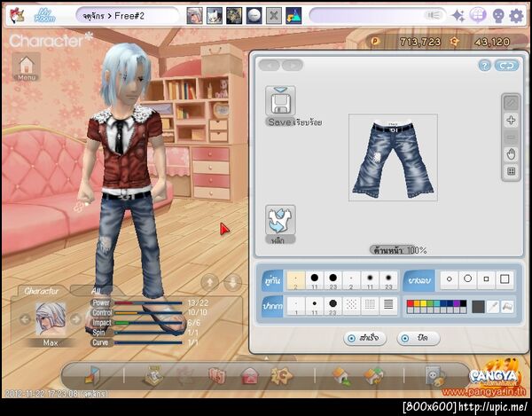The height and width of the screenshot is (416, 532).
Task: Switch to the Character tab
Action: [41, 291]
